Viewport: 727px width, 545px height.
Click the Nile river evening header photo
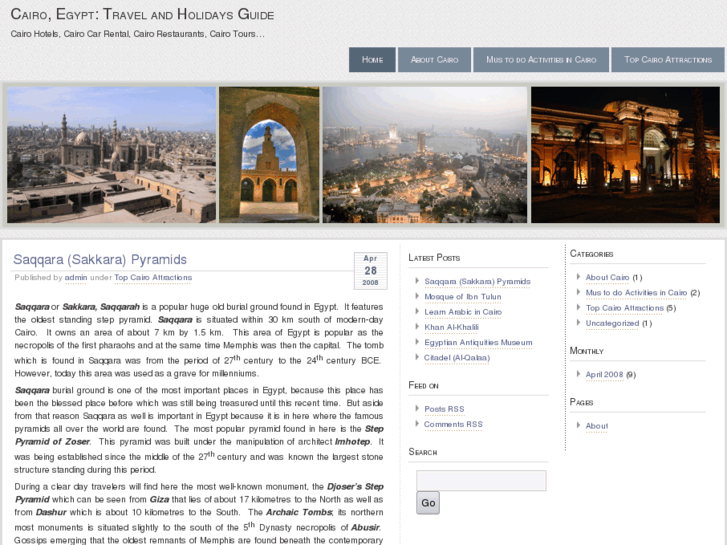(x=425, y=154)
